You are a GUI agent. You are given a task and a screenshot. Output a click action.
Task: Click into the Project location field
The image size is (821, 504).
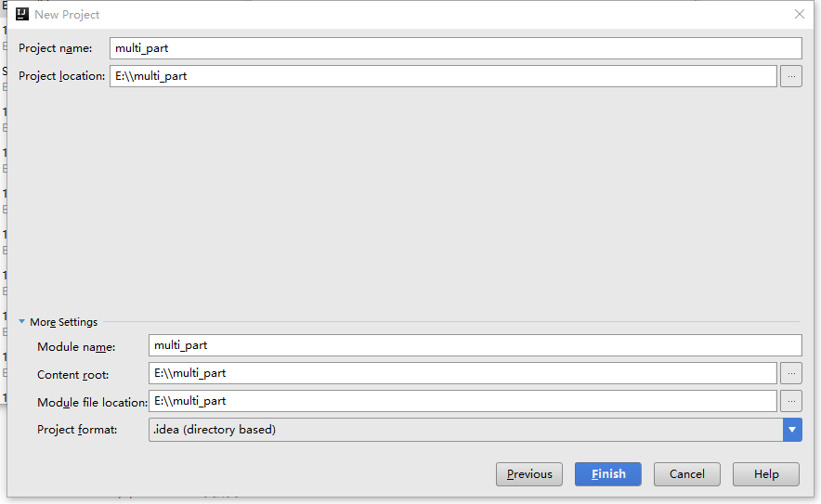443,76
